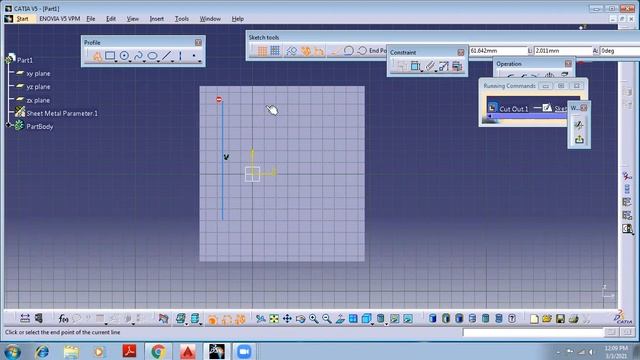This screenshot has height=360, width=640.
Task: Open the File menu
Action: pos(91,19)
